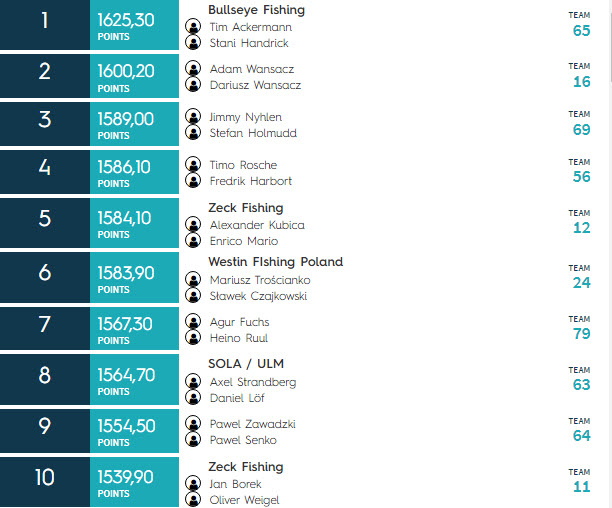The height and width of the screenshot is (508, 612).
Task: Click the avatar icon beside Oliver Weigel
Action: 193,499
